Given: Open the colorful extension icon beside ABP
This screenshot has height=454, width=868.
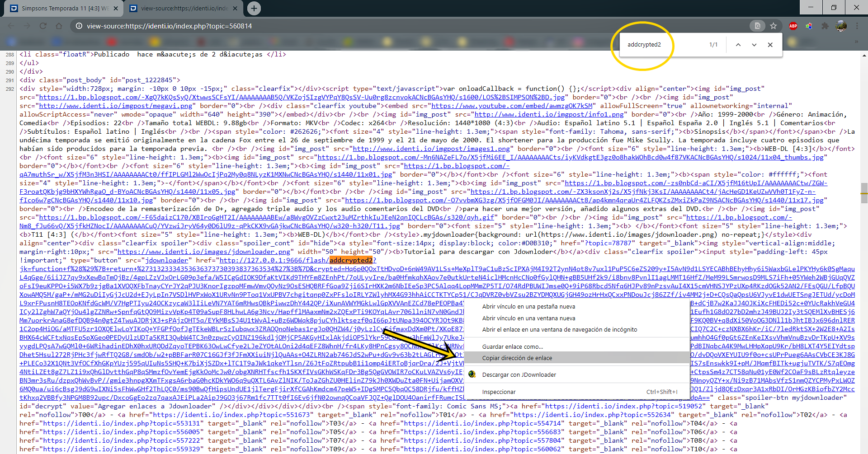Looking at the screenshot, I should pyautogui.click(x=809, y=26).
